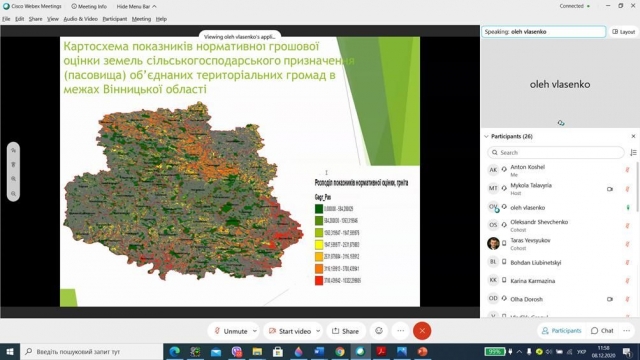Click the participants Search field
This screenshot has width=640, height=360.
tap(556, 152)
